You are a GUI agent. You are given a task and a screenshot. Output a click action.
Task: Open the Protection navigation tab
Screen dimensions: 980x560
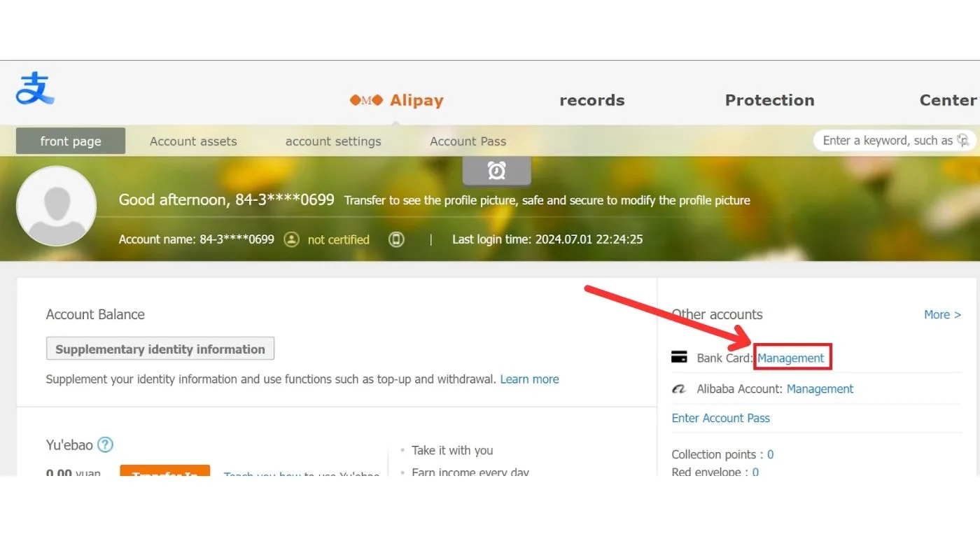(x=770, y=100)
